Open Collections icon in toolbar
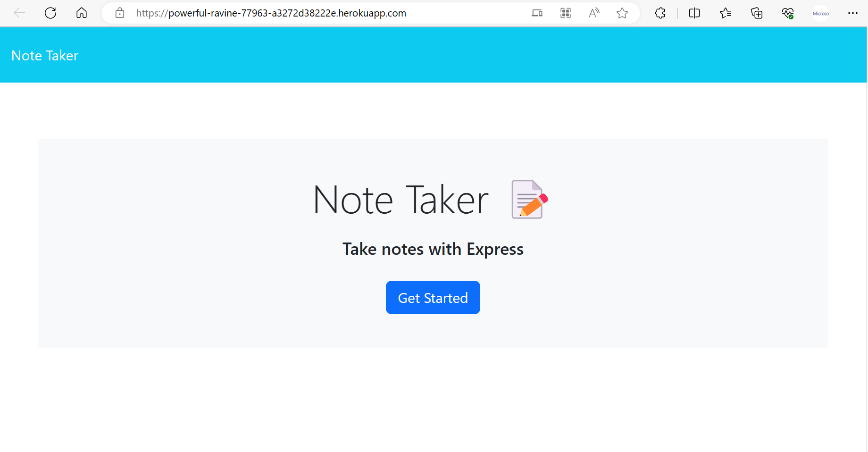The image size is (868, 452). click(757, 13)
